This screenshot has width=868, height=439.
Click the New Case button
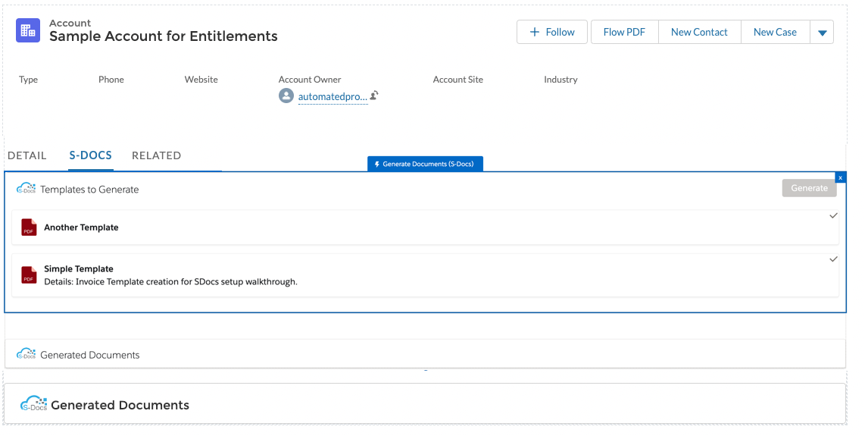tap(775, 32)
